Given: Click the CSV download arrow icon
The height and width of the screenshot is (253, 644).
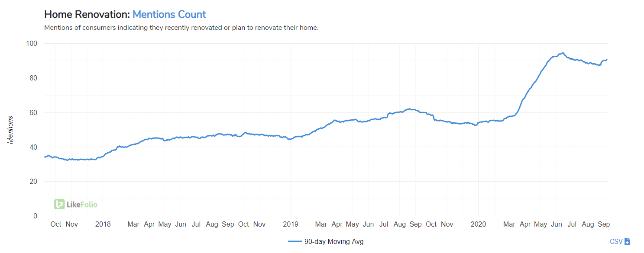Looking at the screenshot, I should click(x=627, y=241).
